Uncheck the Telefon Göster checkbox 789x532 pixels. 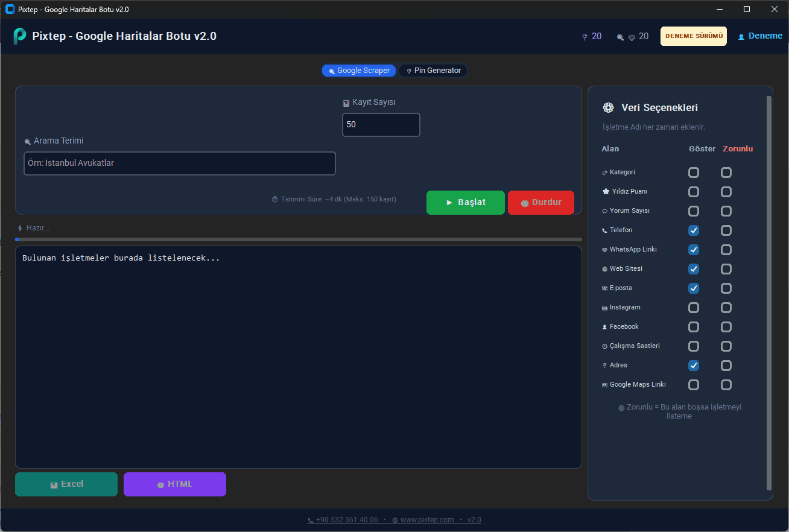click(694, 230)
